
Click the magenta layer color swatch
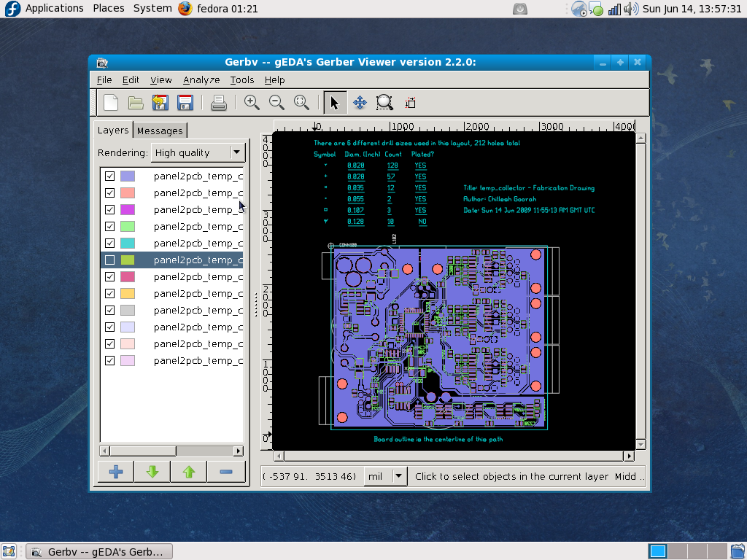pos(127,209)
